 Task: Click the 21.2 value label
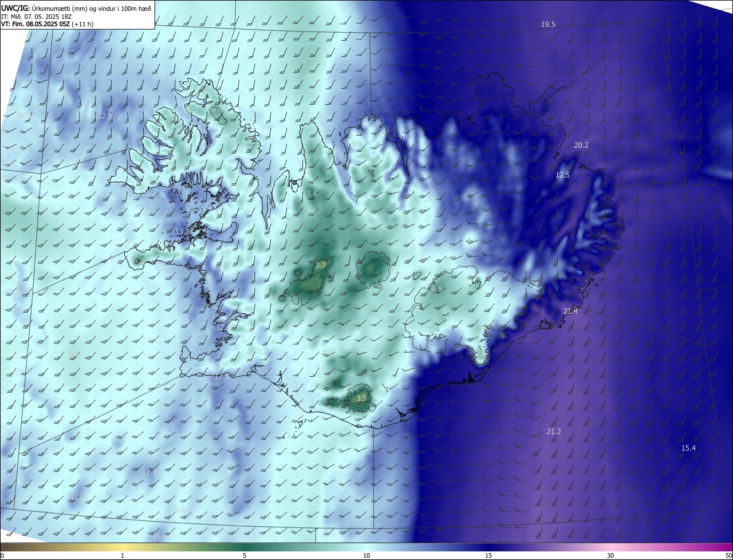coord(554,432)
